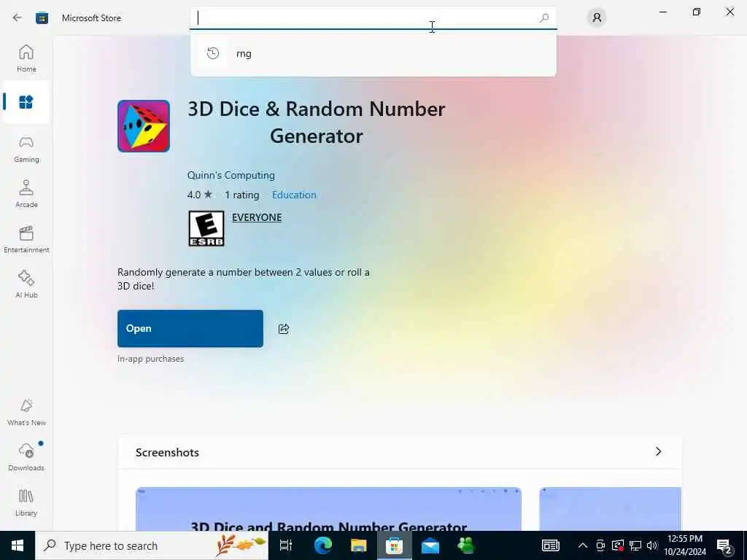The width and height of the screenshot is (747, 560).
Task: Open Quinn's Computing publisher link
Action: click(231, 175)
